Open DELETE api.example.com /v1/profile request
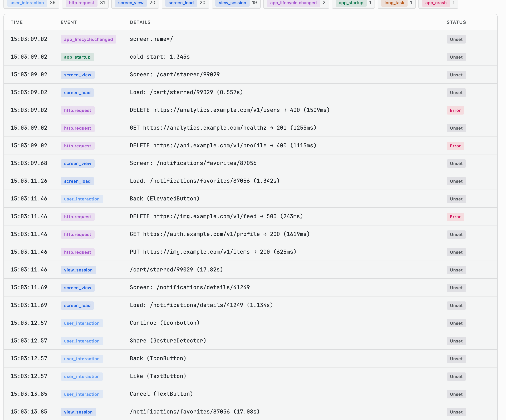This screenshot has height=420, width=506. [250, 146]
